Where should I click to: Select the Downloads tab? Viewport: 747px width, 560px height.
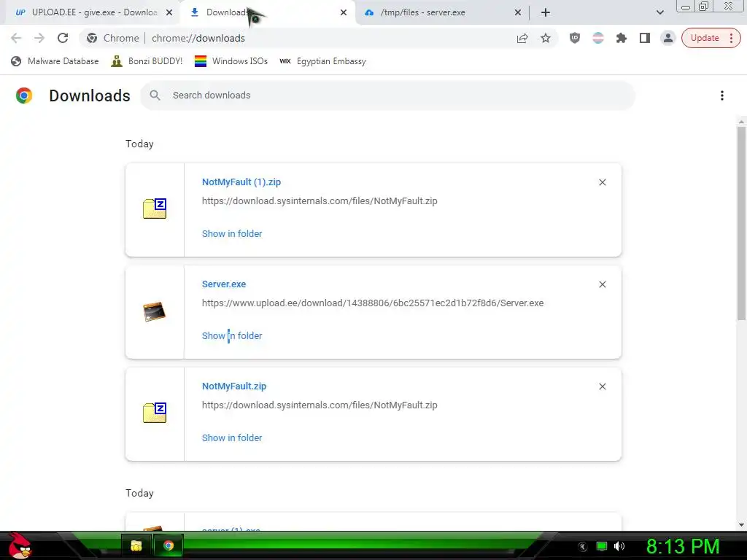pyautogui.click(x=267, y=12)
